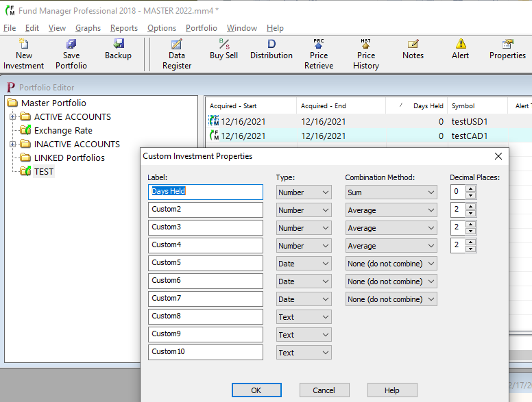Click the Notes toolbar icon

tap(413, 44)
